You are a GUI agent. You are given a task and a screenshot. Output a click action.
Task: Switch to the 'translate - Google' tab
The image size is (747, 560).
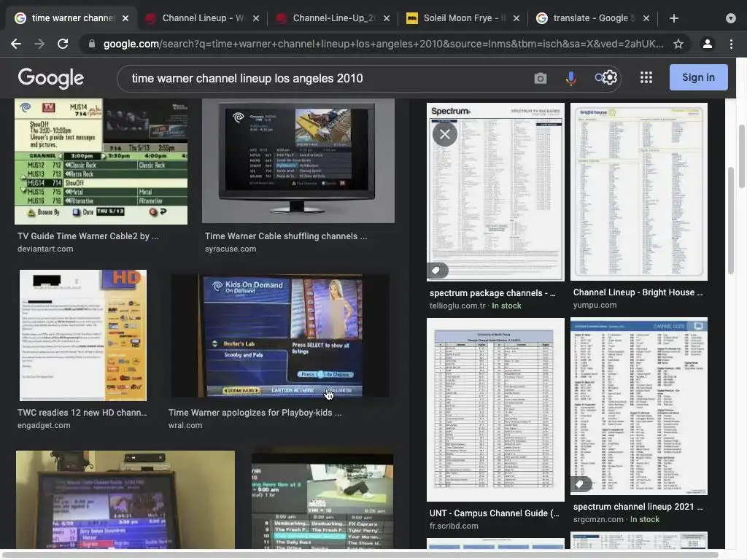(x=592, y=18)
